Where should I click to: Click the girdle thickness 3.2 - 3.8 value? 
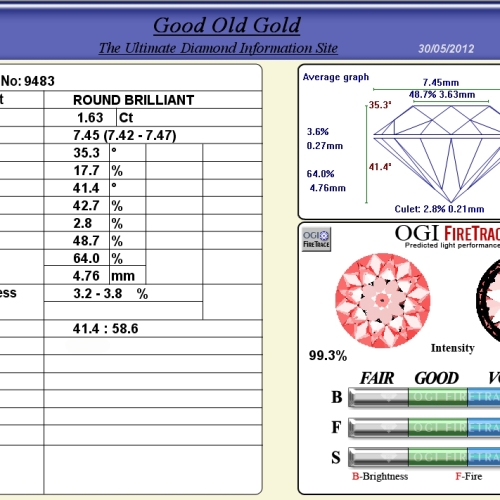[98, 293]
